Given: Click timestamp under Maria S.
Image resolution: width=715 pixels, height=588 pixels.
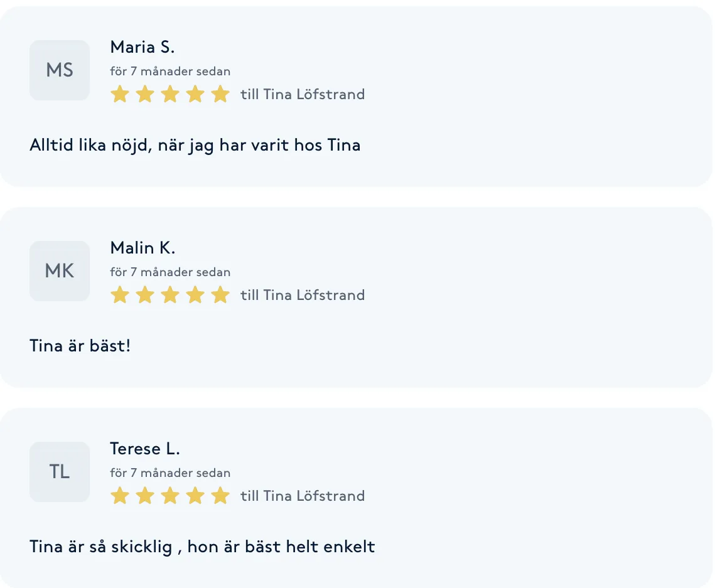Looking at the screenshot, I should pos(170,72).
